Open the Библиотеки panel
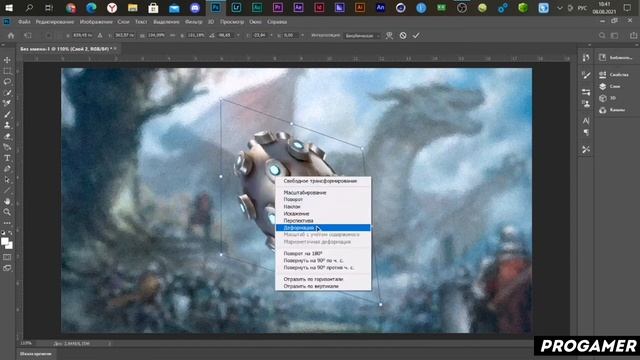The width and height of the screenshot is (640, 360). 616,58
